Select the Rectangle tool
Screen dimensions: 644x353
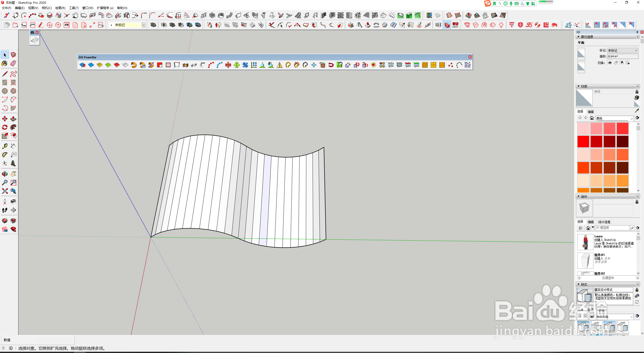(5, 82)
